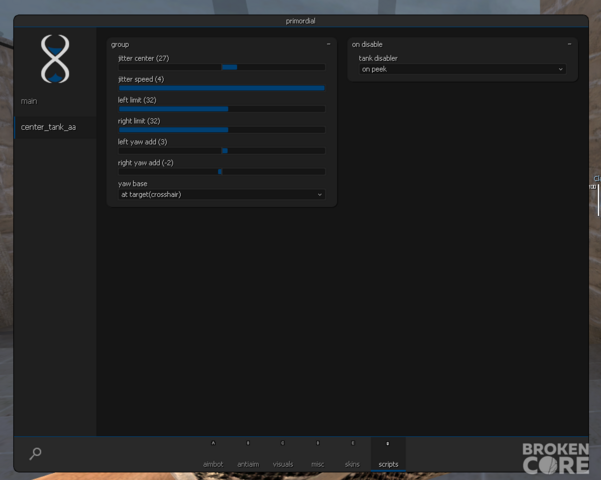Collapse the group panel
This screenshot has width=601, height=480.
pos(328,44)
